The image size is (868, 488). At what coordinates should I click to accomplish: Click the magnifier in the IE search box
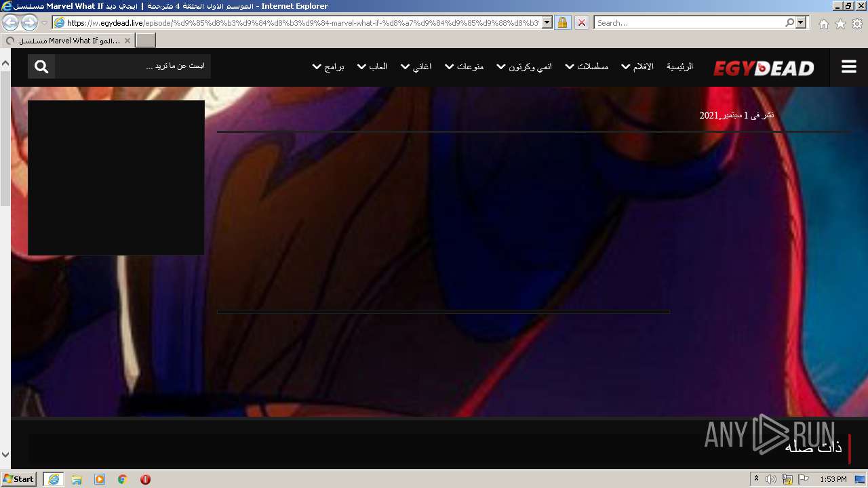(789, 22)
